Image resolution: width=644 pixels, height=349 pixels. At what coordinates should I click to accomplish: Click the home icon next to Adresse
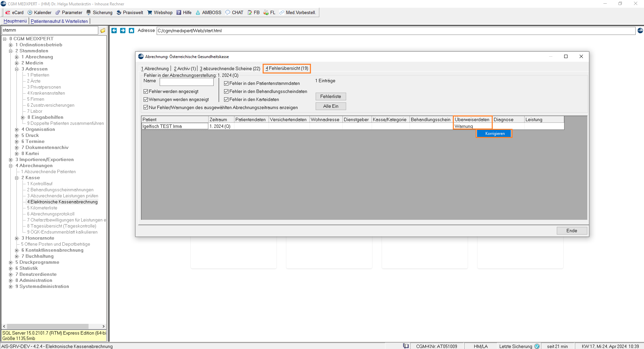(x=131, y=31)
